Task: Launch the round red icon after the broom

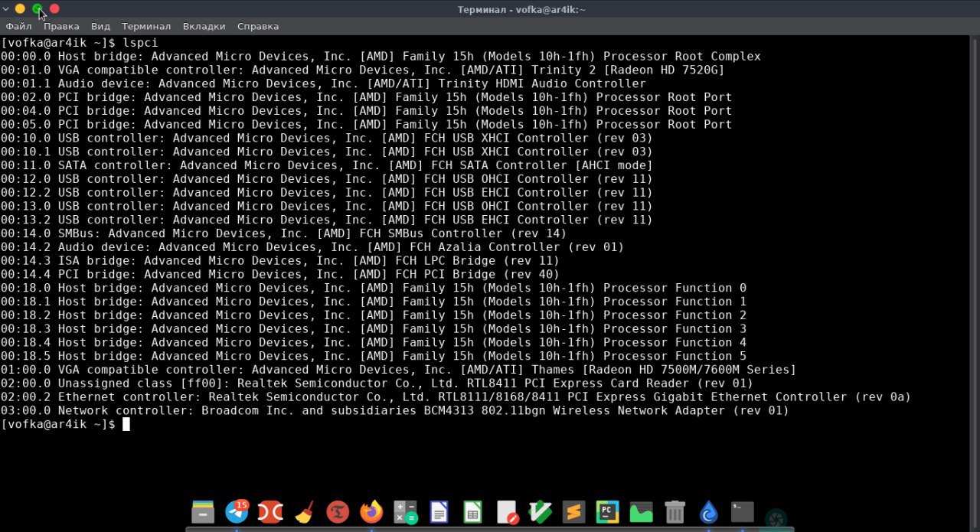Action: point(338,511)
